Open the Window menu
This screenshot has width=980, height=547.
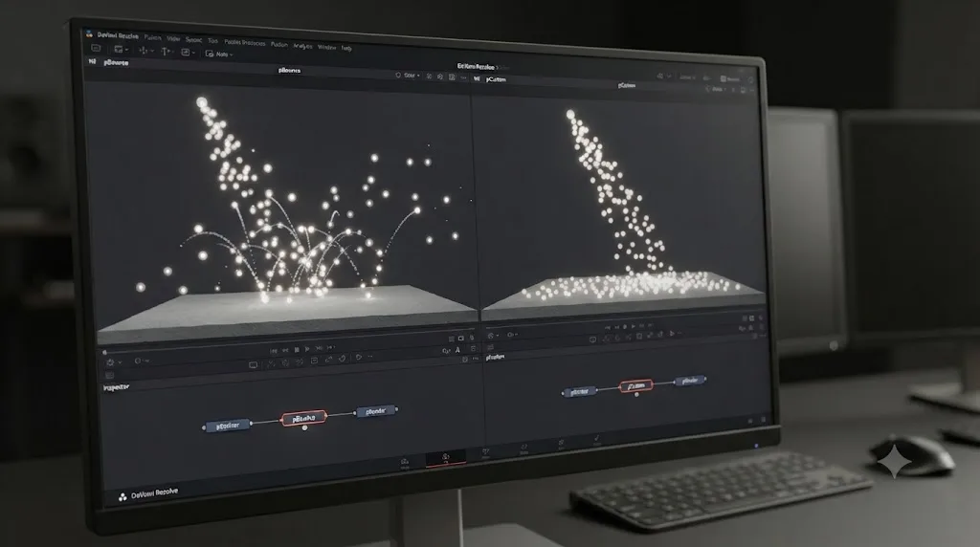tap(327, 47)
